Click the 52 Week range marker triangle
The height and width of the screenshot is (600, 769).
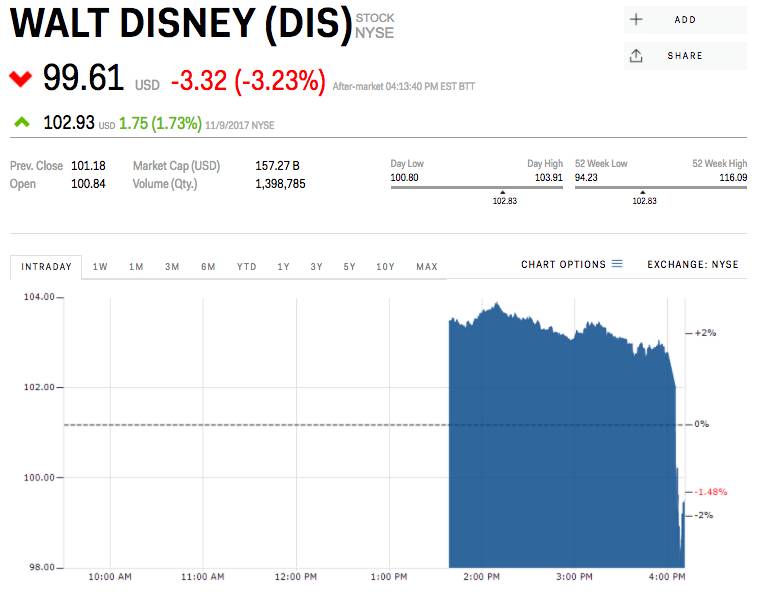click(x=643, y=192)
